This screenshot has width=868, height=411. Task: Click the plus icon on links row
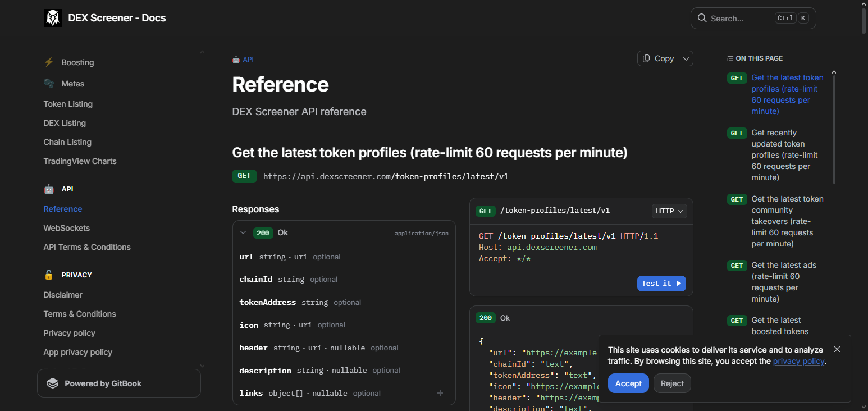pos(440,393)
